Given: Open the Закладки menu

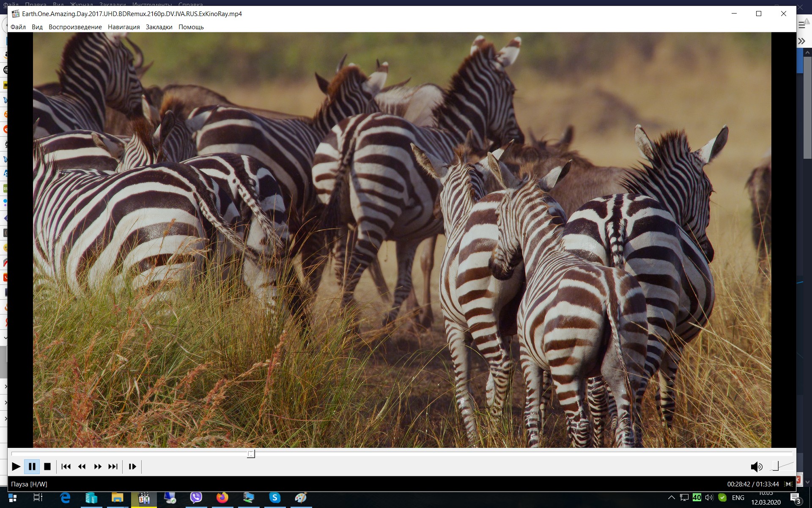Looking at the screenshot, I should pos(159,27).
